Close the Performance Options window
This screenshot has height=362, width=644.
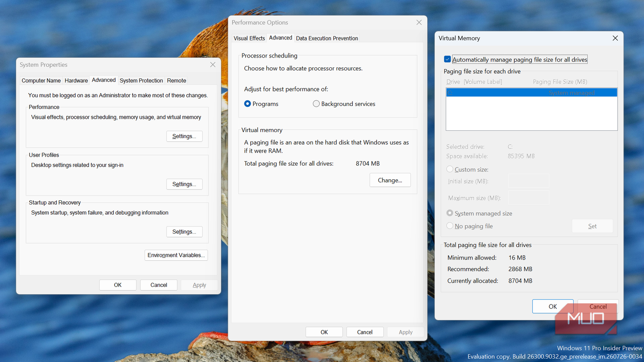[419, 22]
